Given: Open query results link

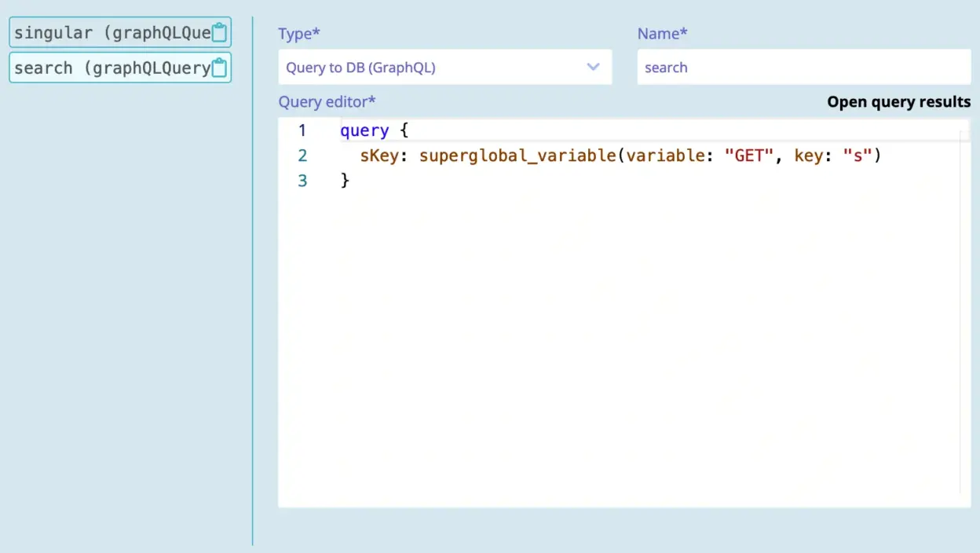Looking at the screenshot, I should (x=898, y=102).
